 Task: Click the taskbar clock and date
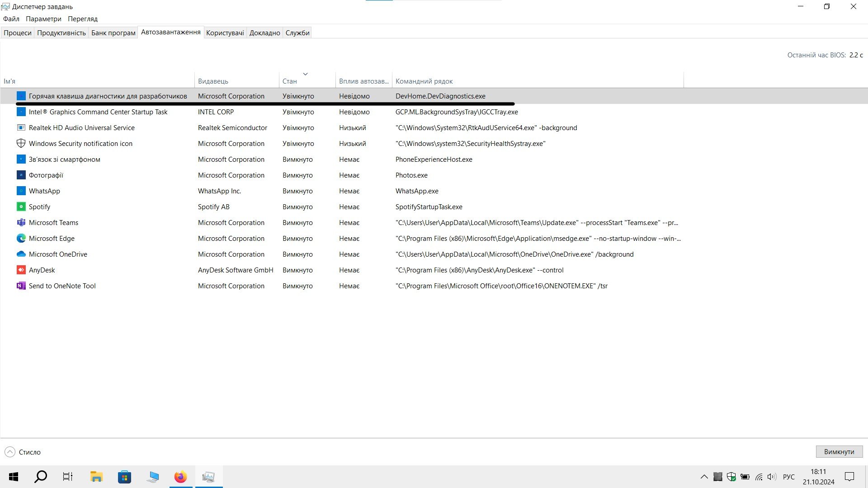click(818, 477)
